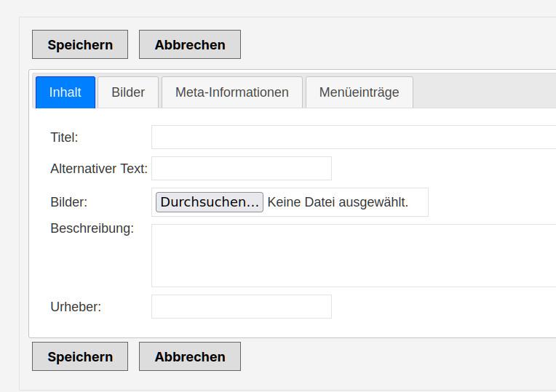This screenshot has height=392, width=556.
Task: Focus the Beschreibung text area
Action: point(353,255)
